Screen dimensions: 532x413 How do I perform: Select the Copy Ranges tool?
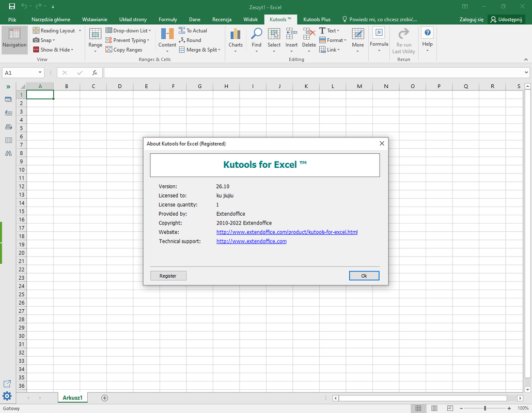coord(124,50)
